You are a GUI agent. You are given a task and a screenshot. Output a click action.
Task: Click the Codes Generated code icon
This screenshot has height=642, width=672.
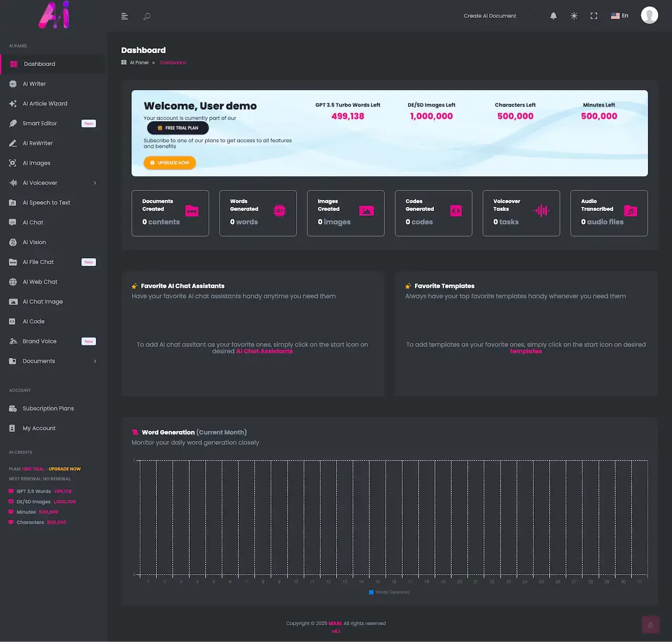point(456,211)
